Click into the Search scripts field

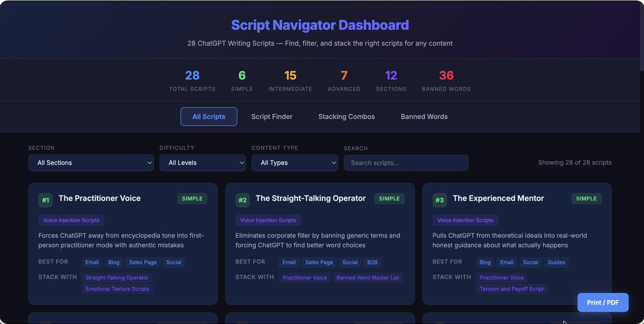point(406,163)
